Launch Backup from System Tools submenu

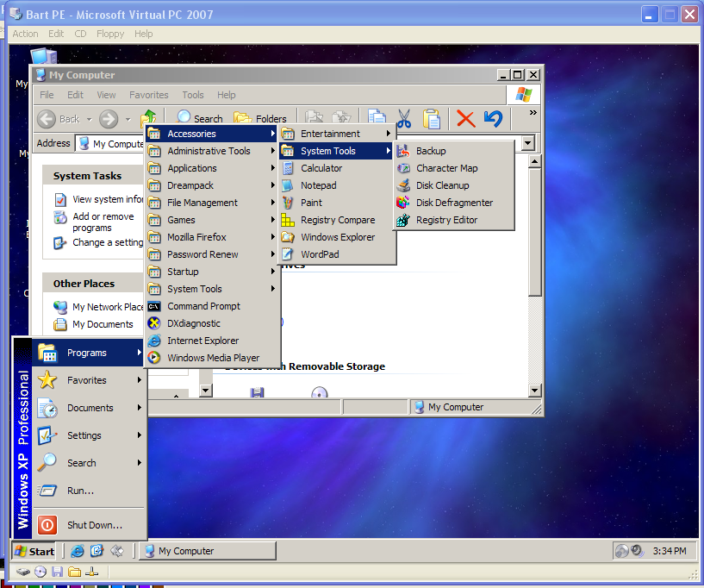click(431, 151)
